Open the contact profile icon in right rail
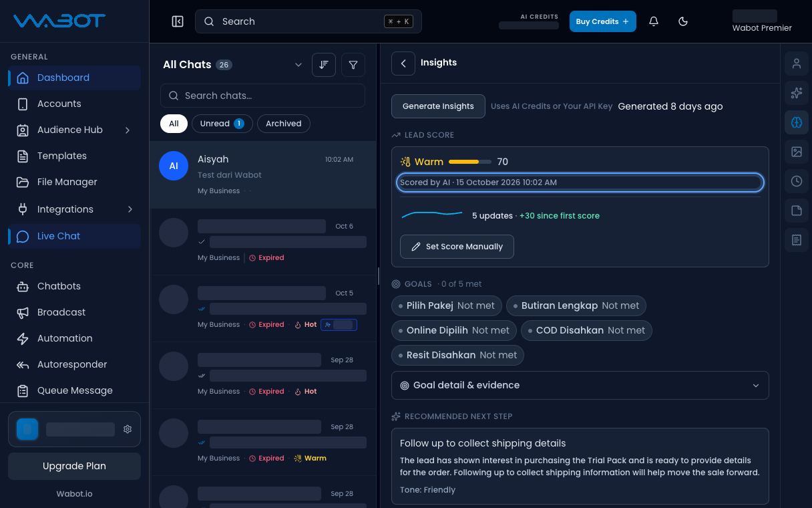 (x=797, y=64)
